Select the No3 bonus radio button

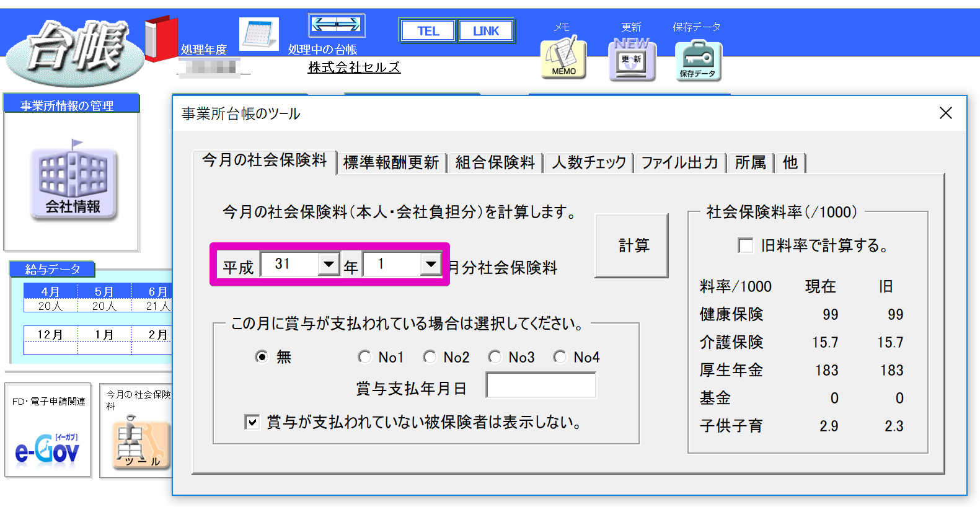pyautogui.click(x=495, y=357)
